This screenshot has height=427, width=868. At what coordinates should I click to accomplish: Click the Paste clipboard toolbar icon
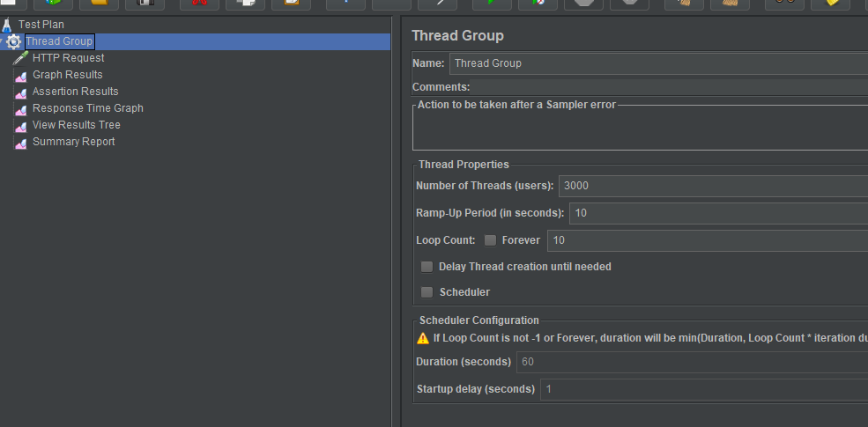click(x=291, y=3)
